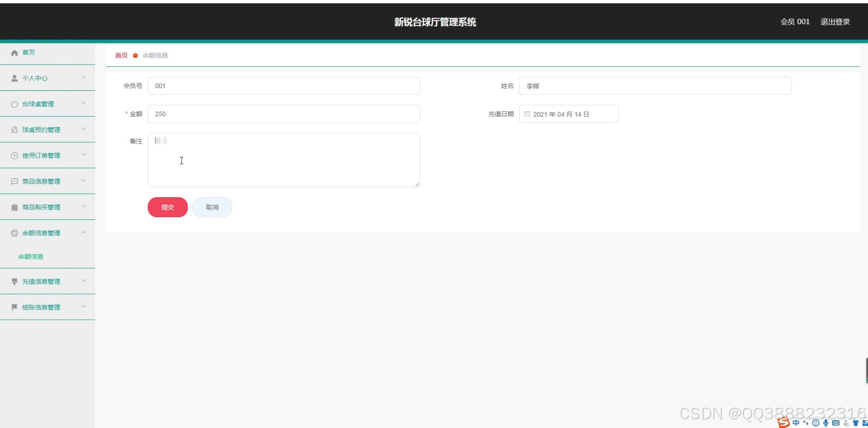The height and width of the screenshot is (428, 868).
Task: Expand the 个人中心 section
Action: (x=48, y=78)
